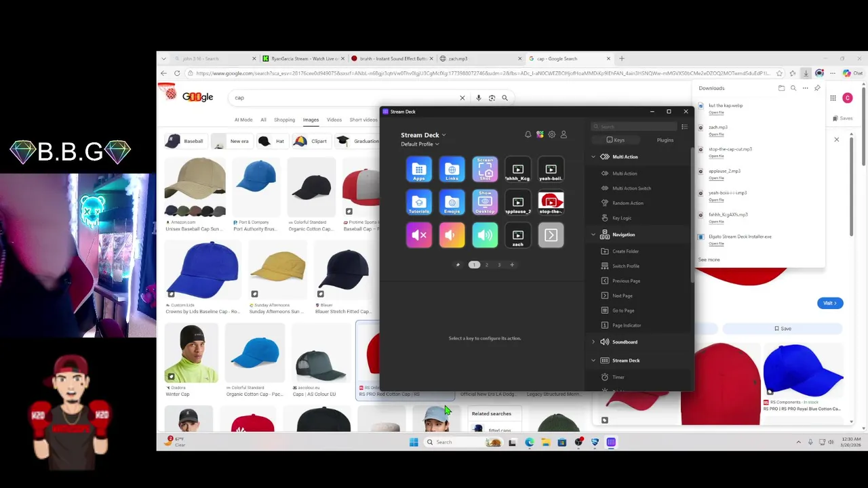Choose the Create Folder action
868x488 pixels.
click(625, 251)
